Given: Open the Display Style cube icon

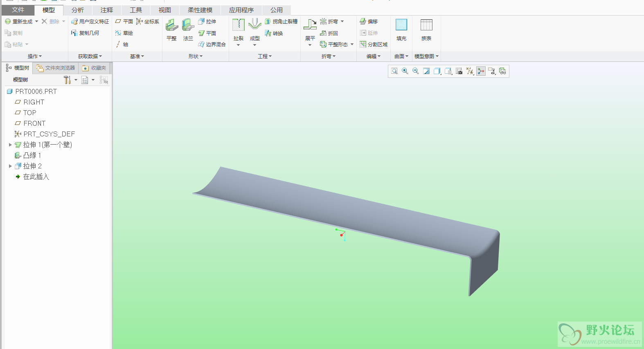Looking at the screenshot, I should [437, 71].
